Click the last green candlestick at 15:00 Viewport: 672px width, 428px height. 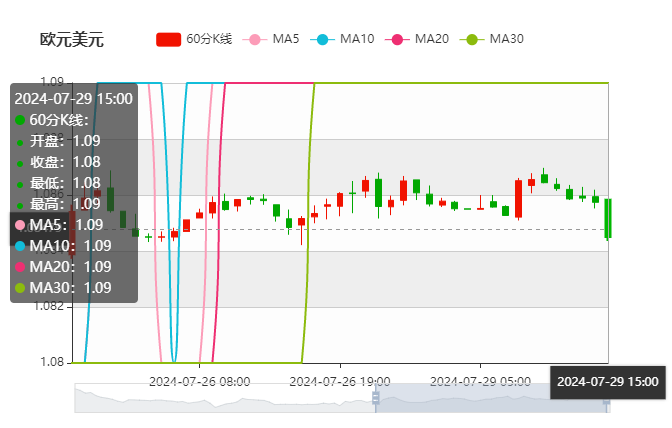(608, 218)
